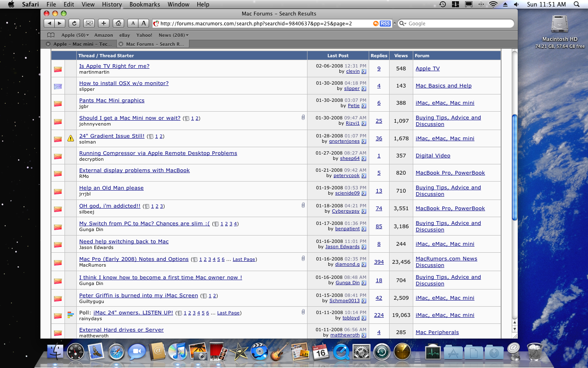This screenshot has height=368, width=588.
Task: Click the Web Clip scissors toolbar button
Action: tap(89, 23)
